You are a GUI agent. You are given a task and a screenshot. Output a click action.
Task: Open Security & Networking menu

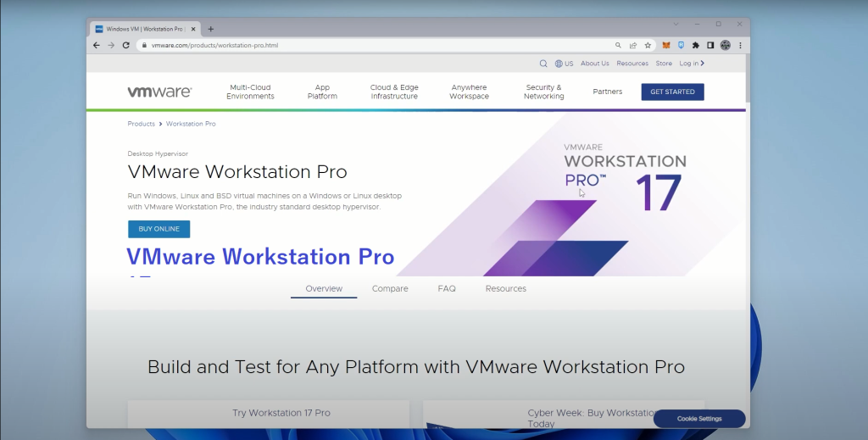[543, 92]
